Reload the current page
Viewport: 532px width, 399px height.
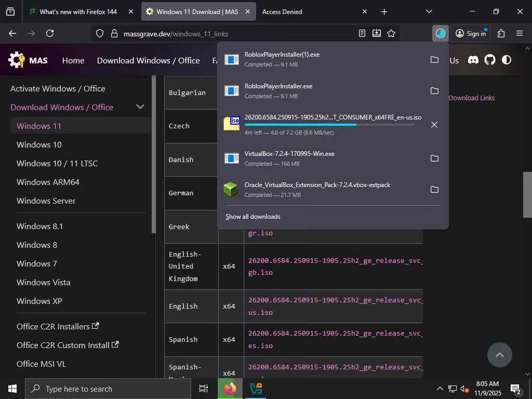(50, 33)
